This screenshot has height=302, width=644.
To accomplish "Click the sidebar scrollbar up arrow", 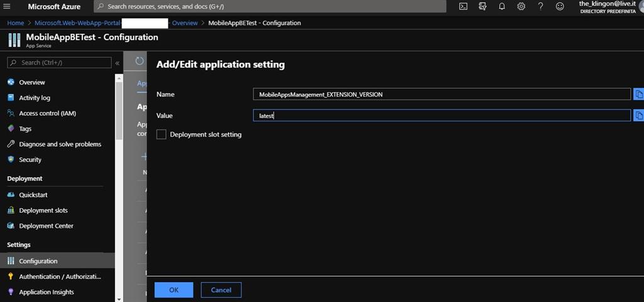I will 119,77.
